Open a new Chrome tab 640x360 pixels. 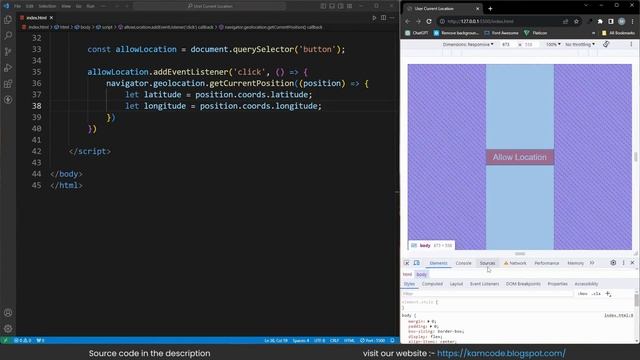(x=490, y=9)
